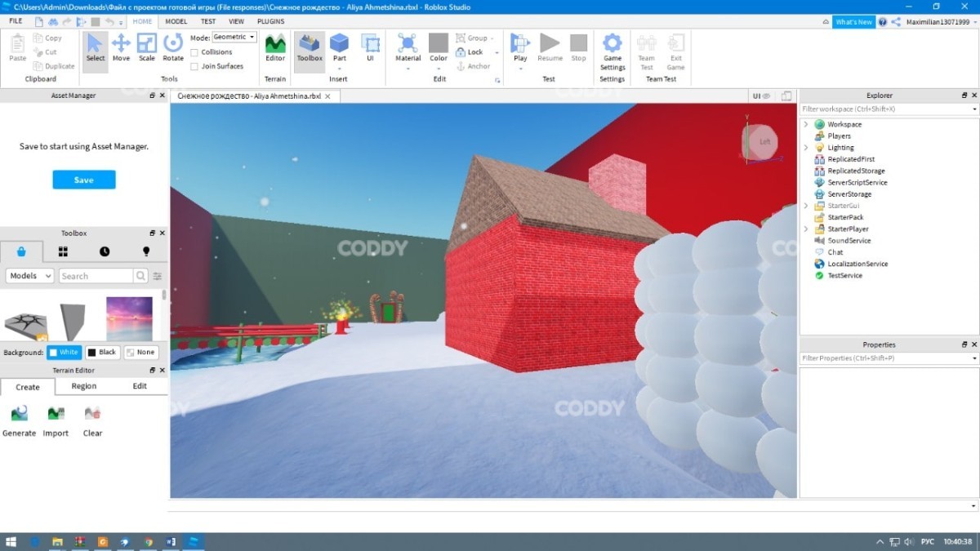Switch to the Region terrain tab
980x551 pixels.
pos(83,386)
